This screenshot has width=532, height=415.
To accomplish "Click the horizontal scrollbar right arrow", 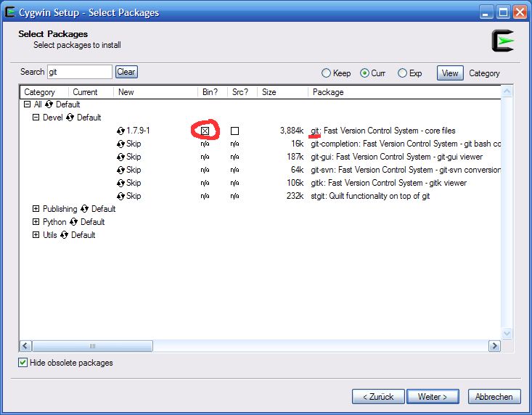I will coord(494,346).
